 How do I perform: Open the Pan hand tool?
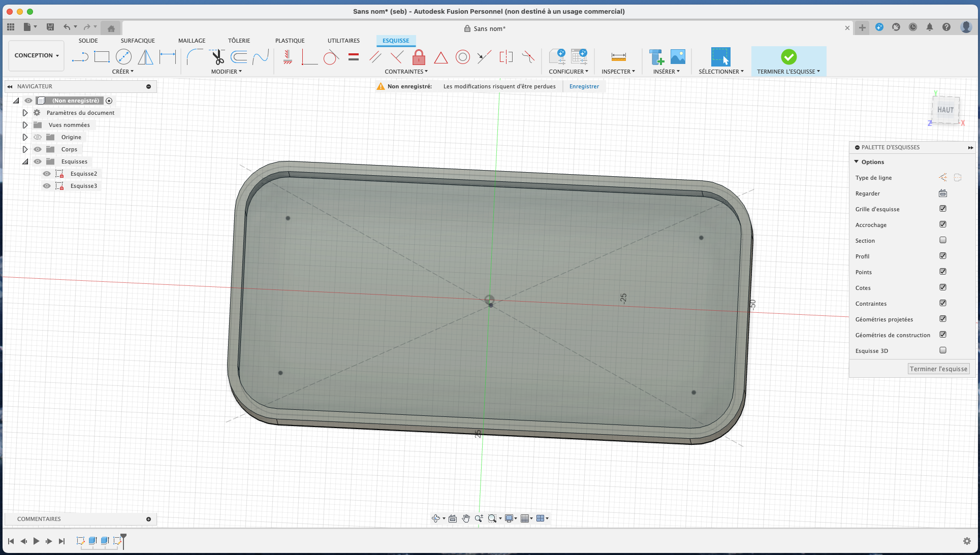click(466, 518)
